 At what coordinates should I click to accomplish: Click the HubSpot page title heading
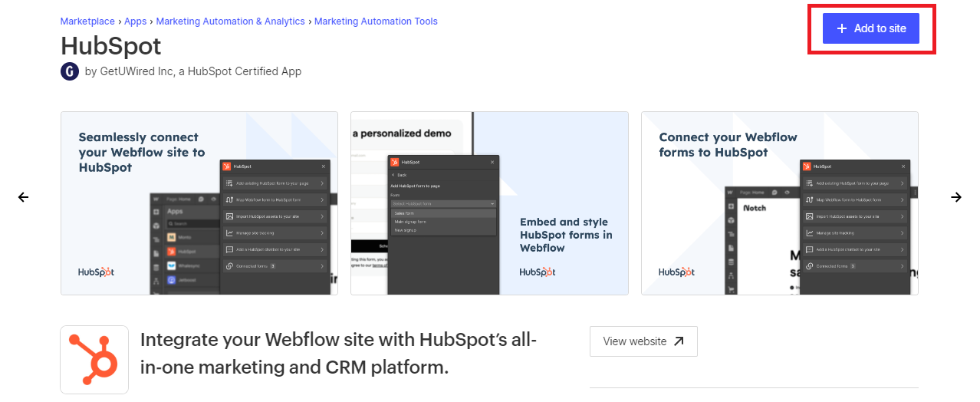click(x=111, y=46)
